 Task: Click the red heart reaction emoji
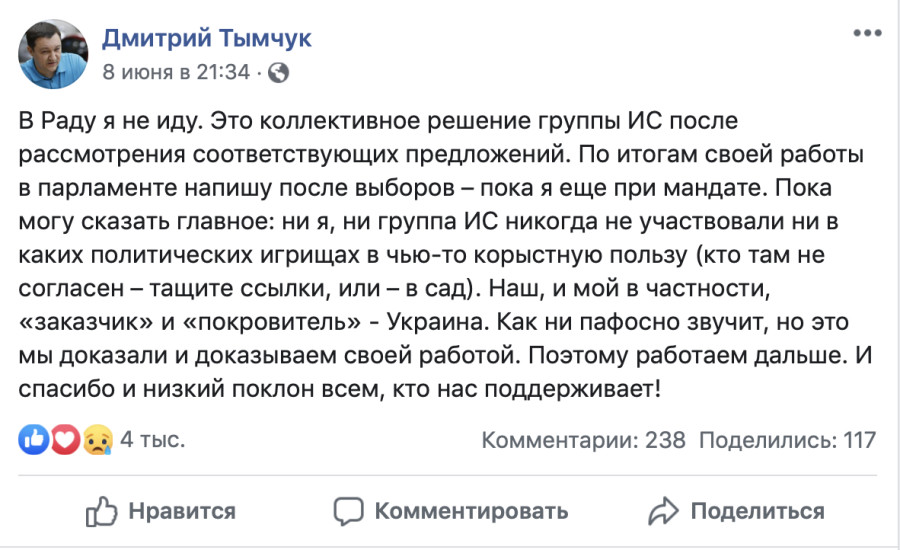pyautogui.click(x=65, y=439)
